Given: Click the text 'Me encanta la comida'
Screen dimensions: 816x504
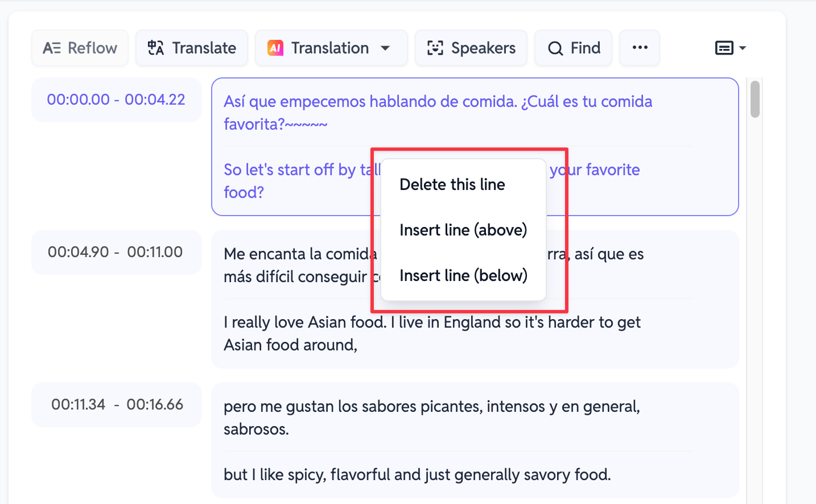Looking at the screenshot, I should [300, 254].
